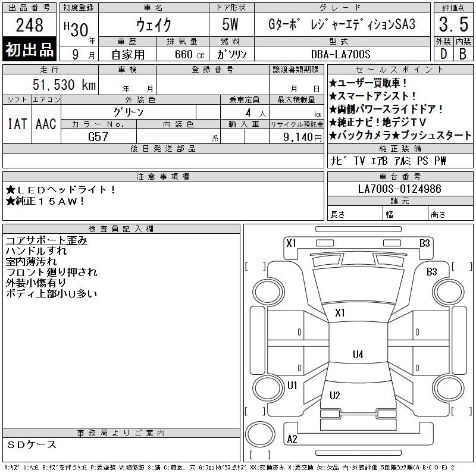Image resolution: width=476 pixels, height=476 pixels.
Task: Click the underlined コアサポート歪み note
Action: point(46,240)
